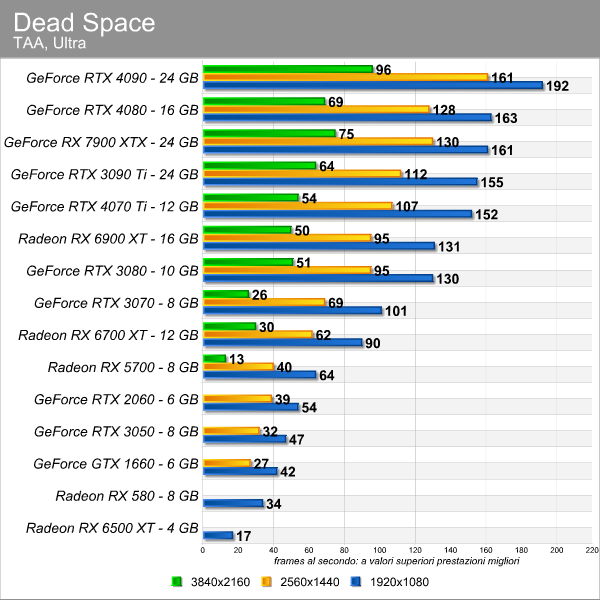Click the green 3840x2160 legend swatch
Screen dimensions: 600x600
pos(177,582)
